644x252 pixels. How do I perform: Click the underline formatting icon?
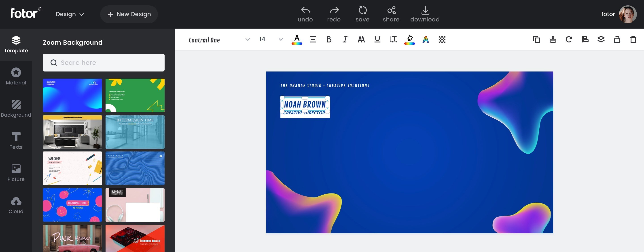[x=377, y=39]
